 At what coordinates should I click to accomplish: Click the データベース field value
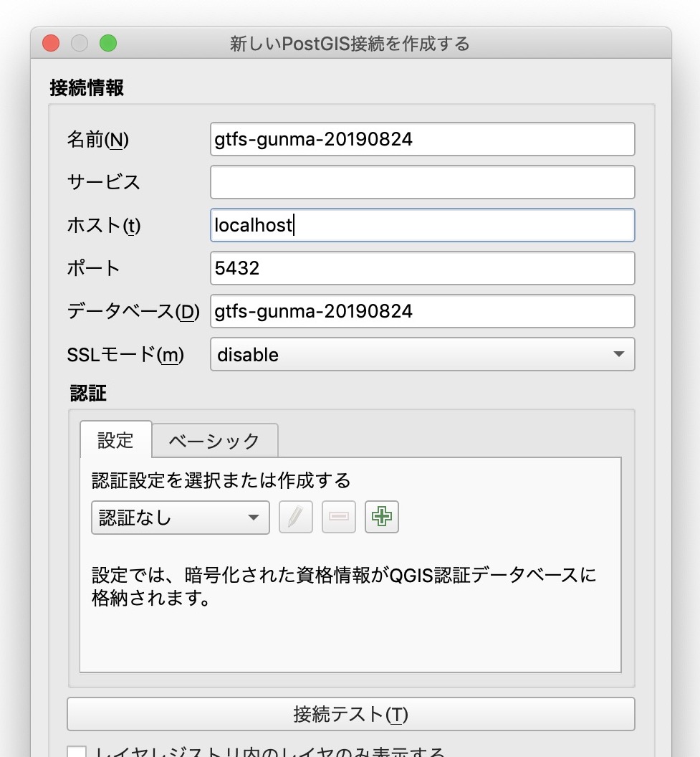click(423, 311)
